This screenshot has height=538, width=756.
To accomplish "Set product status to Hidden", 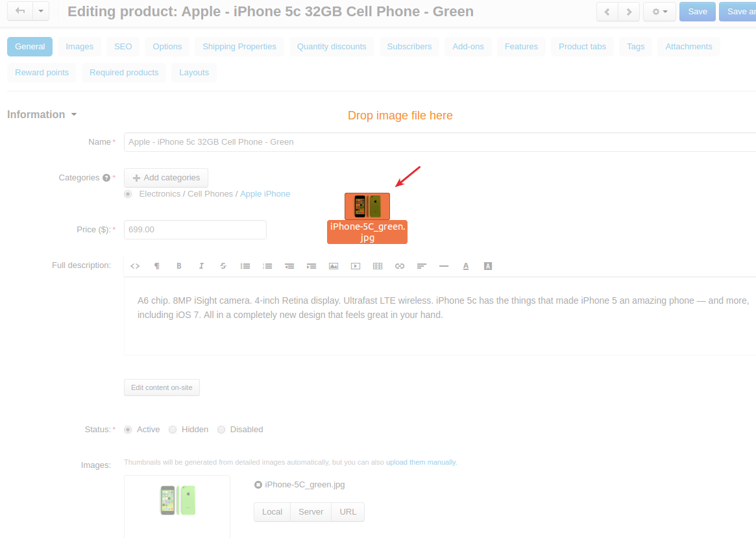I will tap(173, 430).
